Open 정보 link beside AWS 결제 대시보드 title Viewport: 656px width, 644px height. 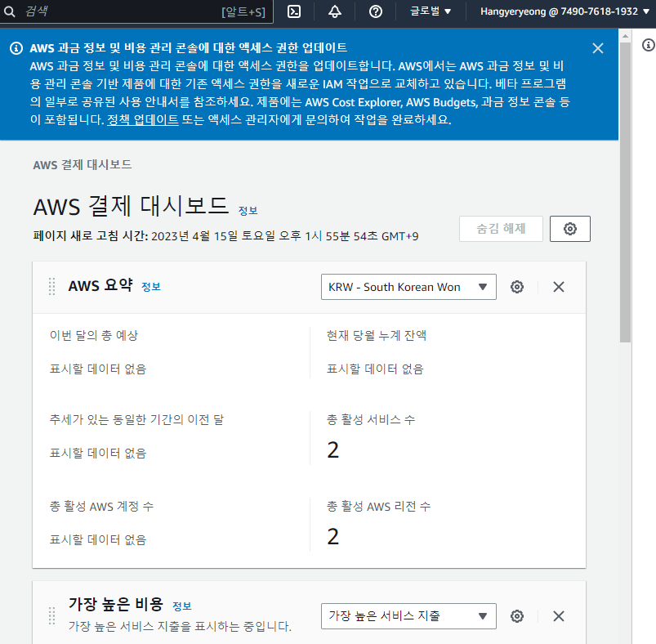pyautogui.click(x=248, y=211)
